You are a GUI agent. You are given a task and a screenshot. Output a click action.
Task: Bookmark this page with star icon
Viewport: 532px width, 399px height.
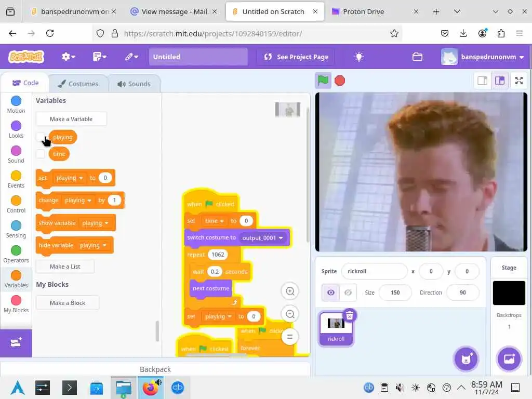tap(394, 33)
